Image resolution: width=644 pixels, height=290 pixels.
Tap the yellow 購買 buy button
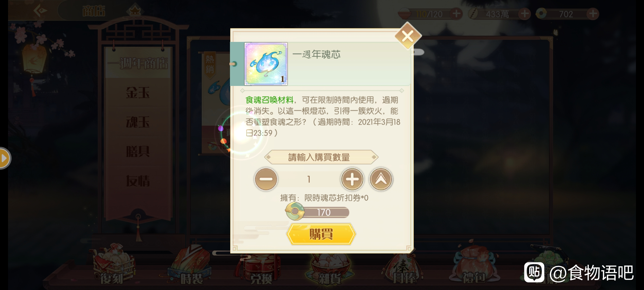[x=321, y=234]
